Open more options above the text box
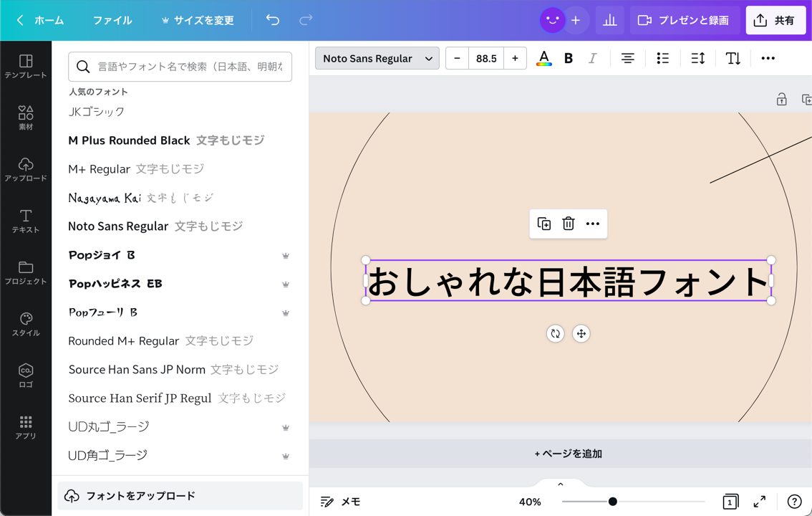Viewport: 812px width, 516px height. (x=592, y=224)
